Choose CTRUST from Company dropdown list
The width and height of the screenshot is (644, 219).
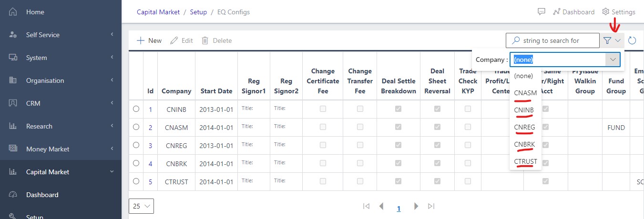tap(526, 161)
